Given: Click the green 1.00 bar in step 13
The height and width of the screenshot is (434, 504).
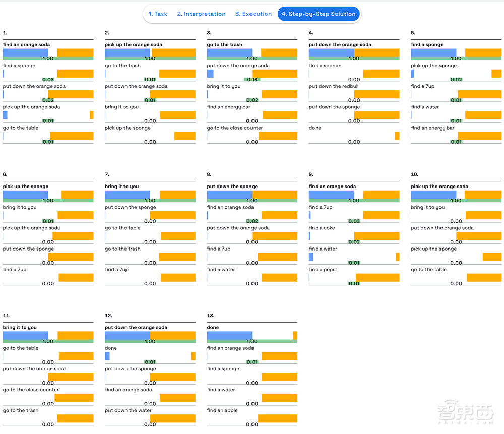Looking at the screenshot, I should [252, 341].
